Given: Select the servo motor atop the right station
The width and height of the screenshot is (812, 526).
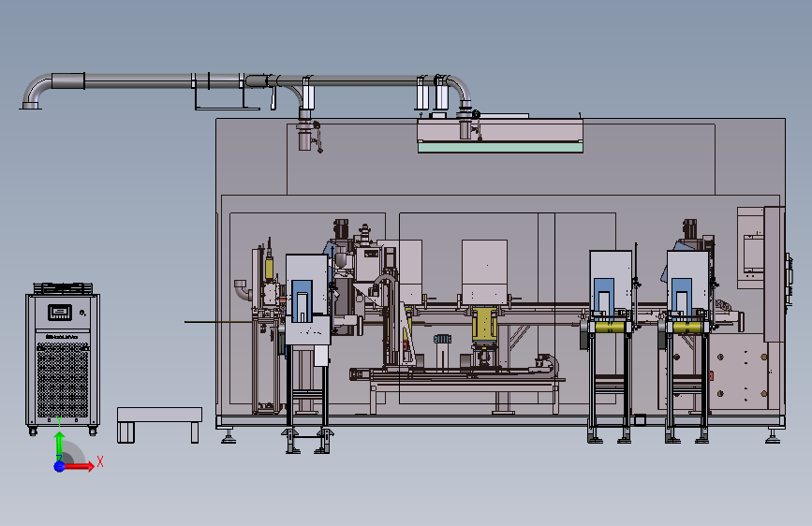Looking at the screenshot, I should coord(689,228).
